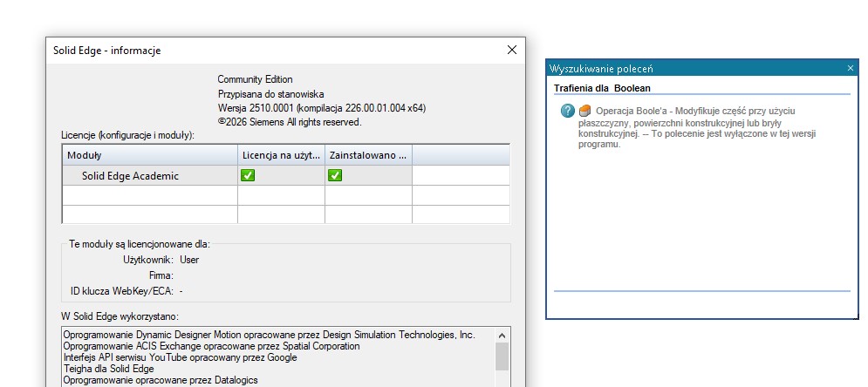Screen dimensions: 868x387
Task: Click the Licencje (konfiguracje i moduły) label
Action: (x=128, y=135)
